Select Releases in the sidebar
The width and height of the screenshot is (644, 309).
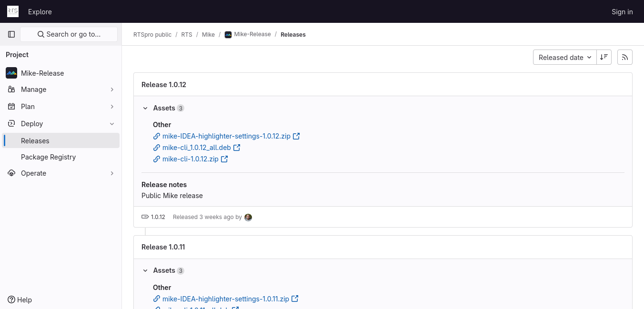tap(35, 141)
